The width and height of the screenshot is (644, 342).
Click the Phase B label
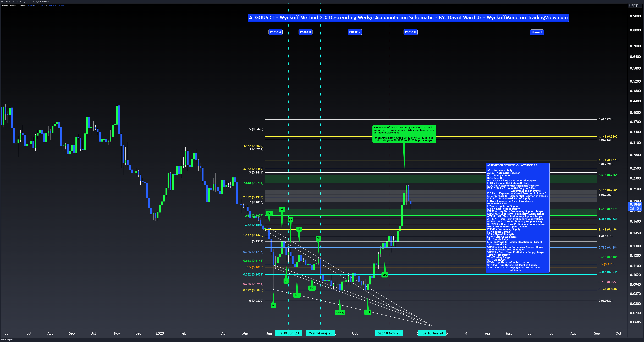pos(305,32)
